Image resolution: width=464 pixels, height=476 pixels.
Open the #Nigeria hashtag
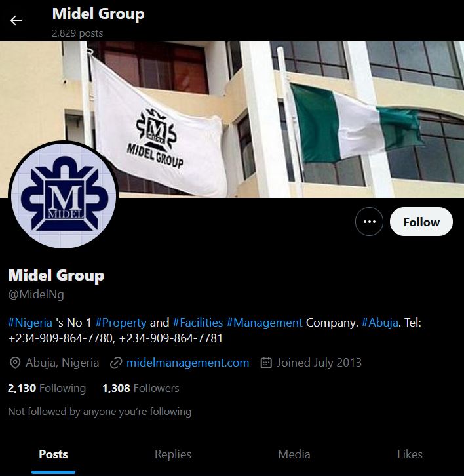(30, 323)
